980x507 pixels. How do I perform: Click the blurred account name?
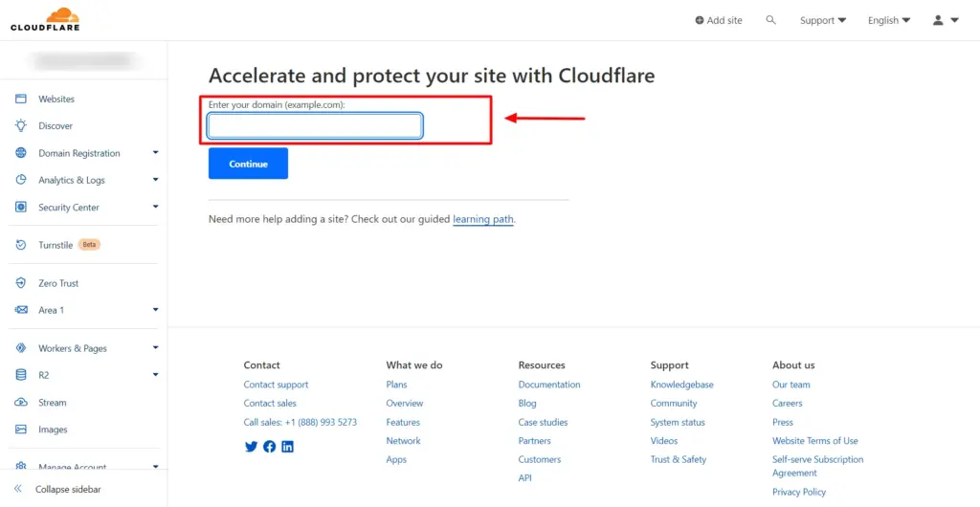point(82,60)
